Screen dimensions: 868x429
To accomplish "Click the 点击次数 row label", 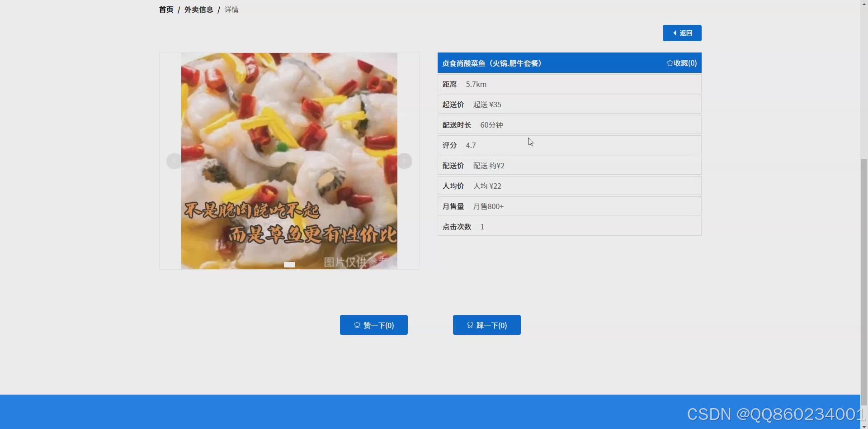I will point(457,227).
